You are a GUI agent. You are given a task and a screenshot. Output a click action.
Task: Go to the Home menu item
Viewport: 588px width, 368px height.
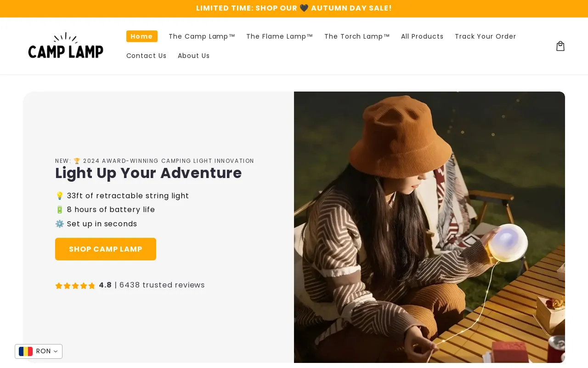(x=141, y=36)
